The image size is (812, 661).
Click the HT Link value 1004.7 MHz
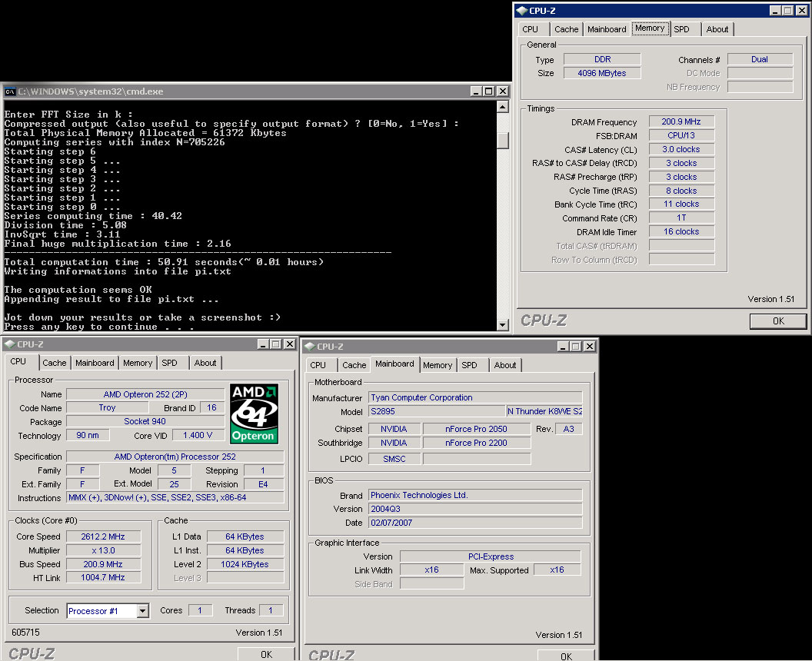103,578
